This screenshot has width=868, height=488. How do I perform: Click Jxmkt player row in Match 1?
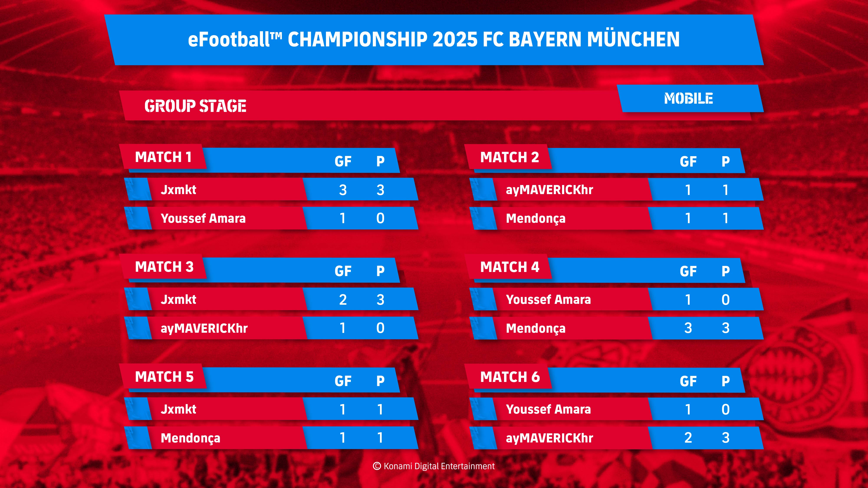click(x=271, y=189)
